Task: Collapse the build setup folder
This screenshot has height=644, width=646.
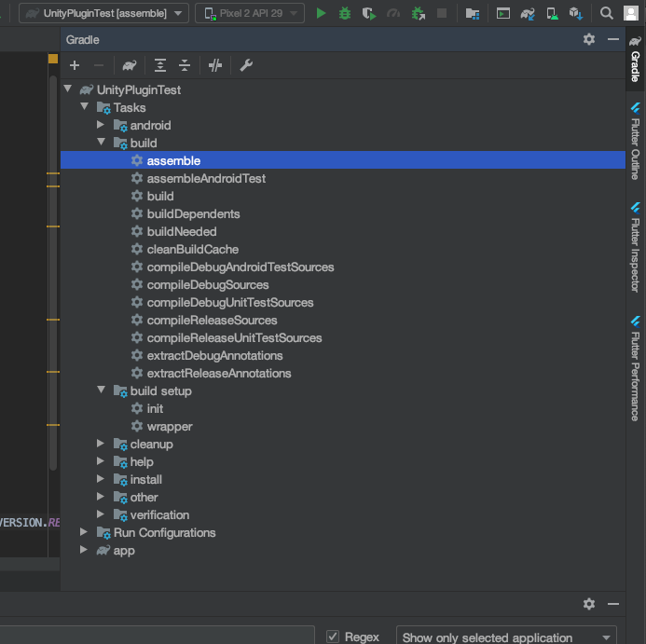Action: [102, 391]
